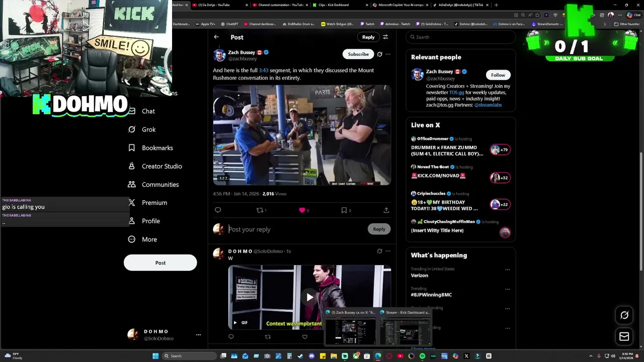Click the white Post button in sidebar

click(160, 262)
